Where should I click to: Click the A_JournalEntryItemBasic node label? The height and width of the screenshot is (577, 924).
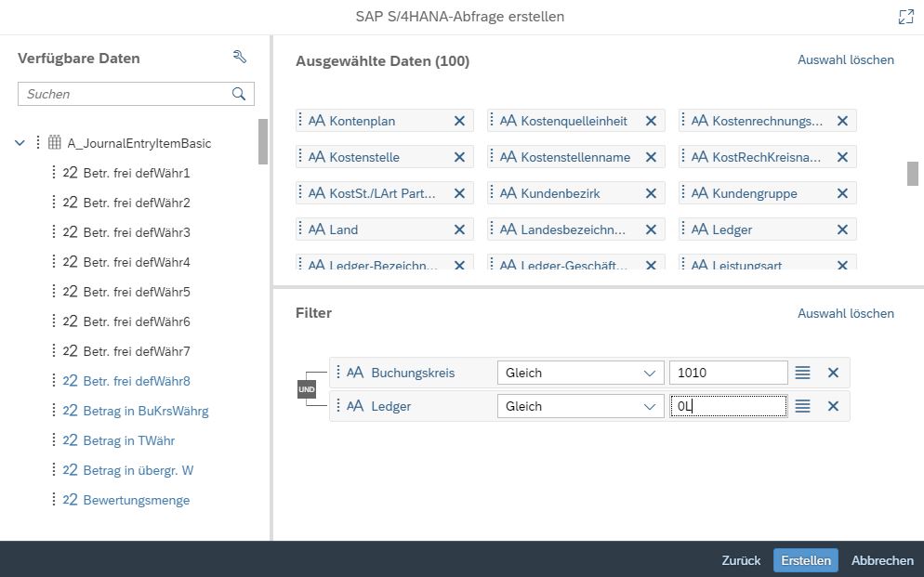139,143
